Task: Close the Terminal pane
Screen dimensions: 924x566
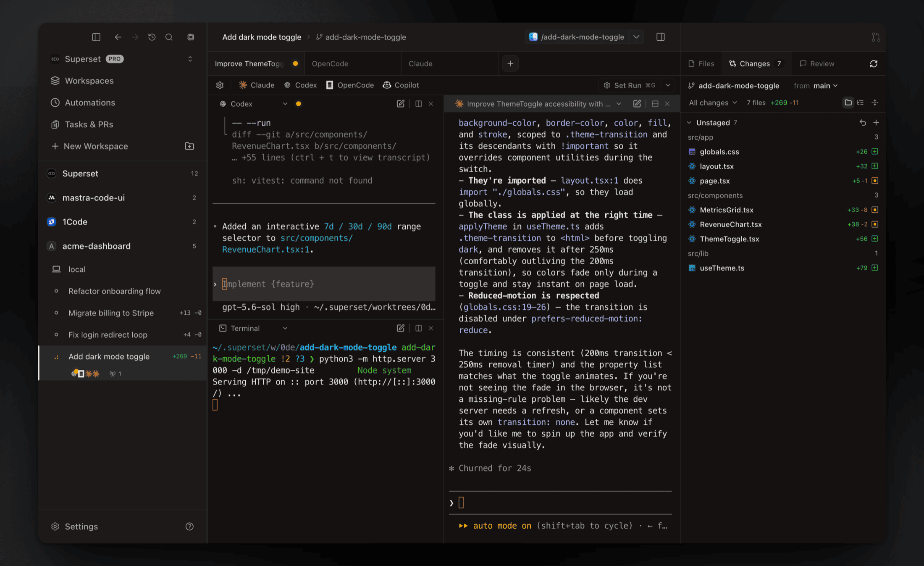Action: point(431,328)
